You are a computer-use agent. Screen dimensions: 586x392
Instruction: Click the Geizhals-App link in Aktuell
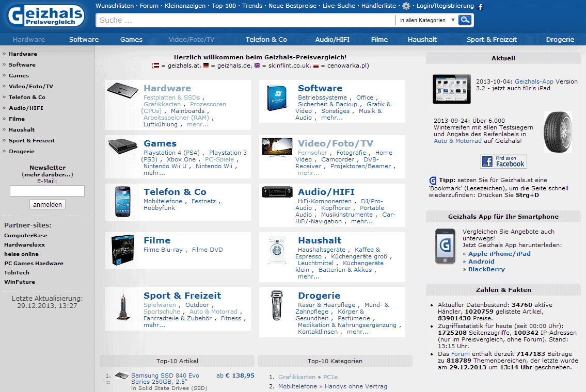click(534, 81)
